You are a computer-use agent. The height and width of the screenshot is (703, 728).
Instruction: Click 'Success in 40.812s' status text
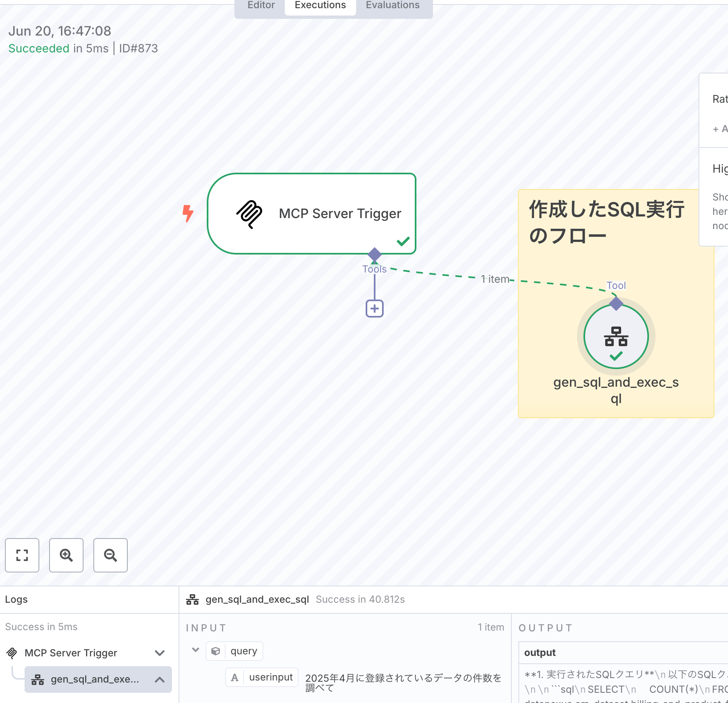click(x=360, y=599)
